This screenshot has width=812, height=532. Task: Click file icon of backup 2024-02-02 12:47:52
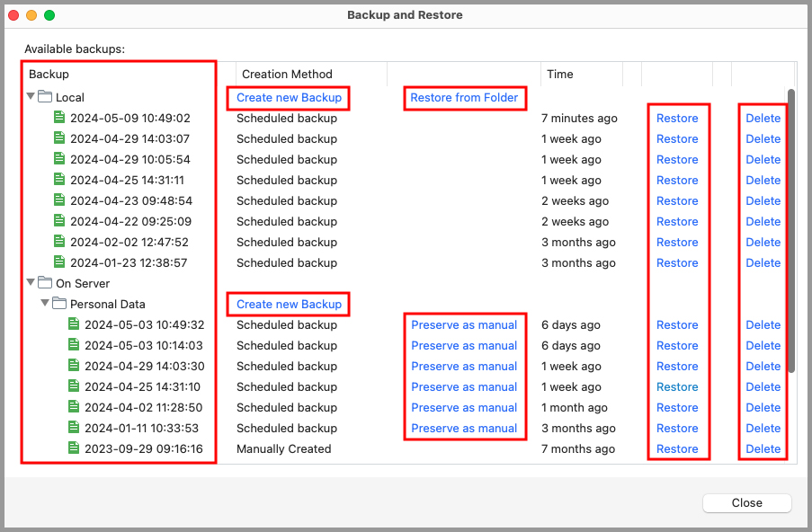[59, 242]
